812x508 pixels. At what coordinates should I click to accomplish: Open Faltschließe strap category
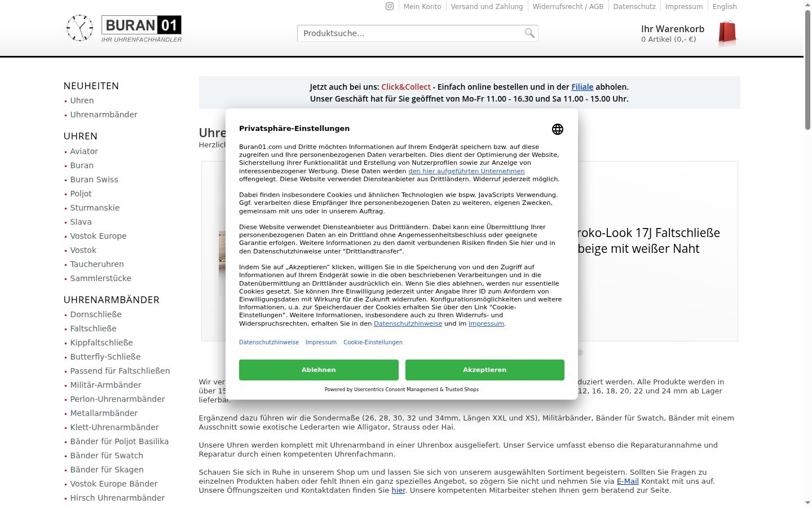[x=93, y=329]
